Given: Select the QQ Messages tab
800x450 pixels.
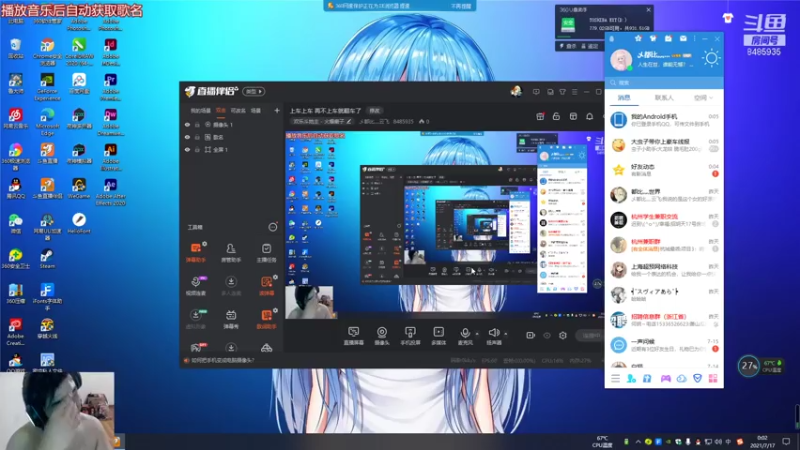Looking at the screenshot, I should 624,97.
